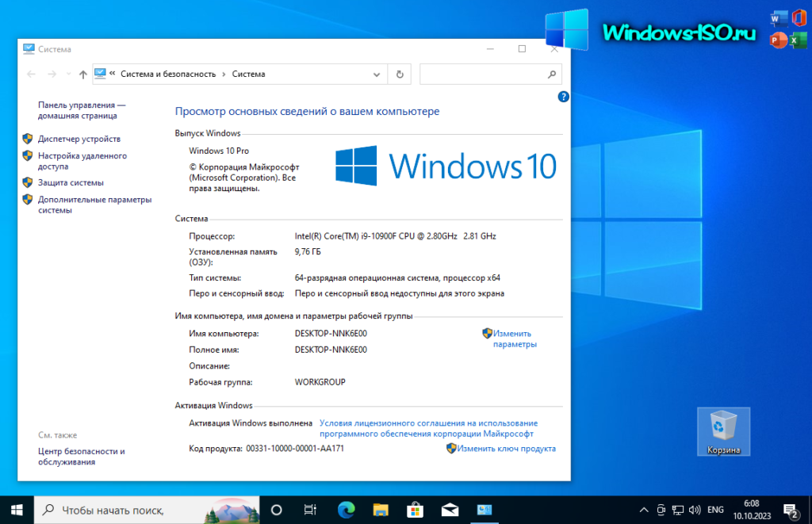
Task: Open Cortana circle icon on taskbar
Action: (x=277, y=510)
